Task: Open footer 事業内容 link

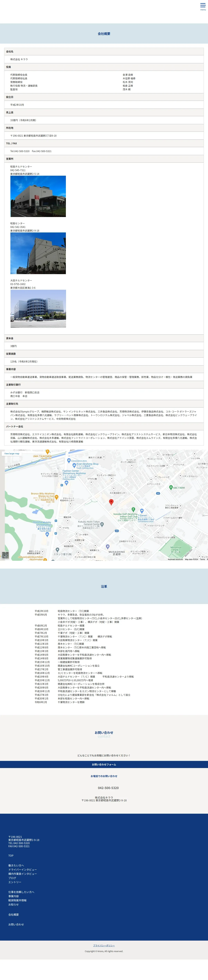Action: 14,896
